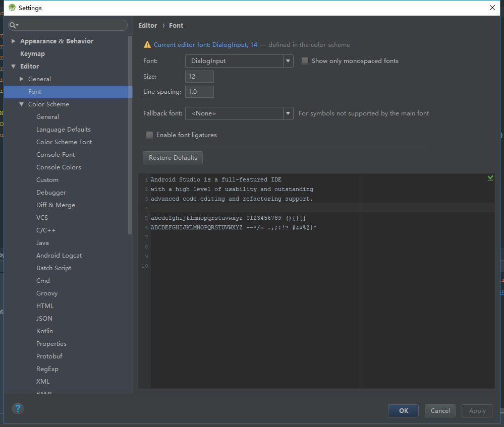
Task: Click the search magnifier icon
Action: pos(13,25)
